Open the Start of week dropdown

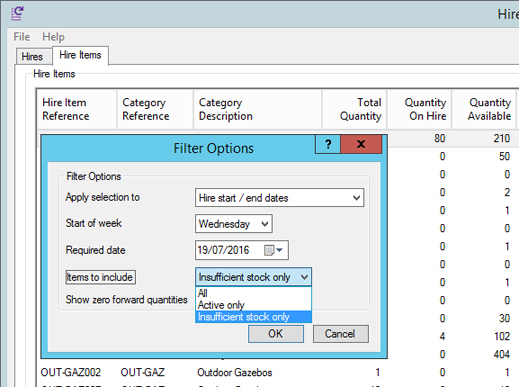click(x=234, y=224)
